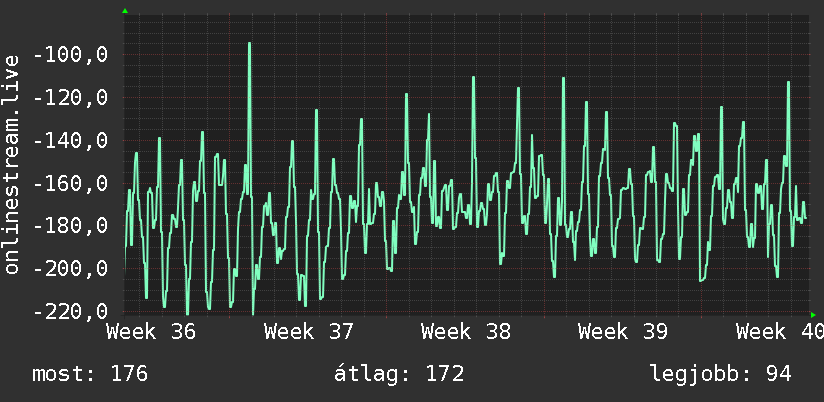Click the 'Week 39' axis label

click(x=623, y=332)
